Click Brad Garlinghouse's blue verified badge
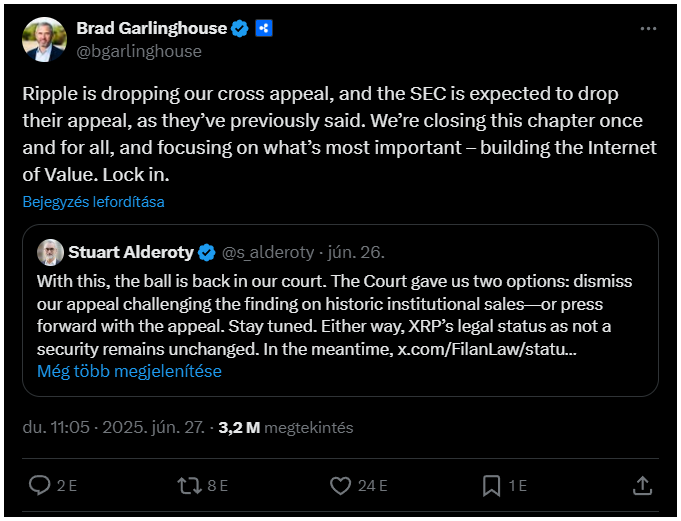This screenshot has width=681, height=521. [239, 29]
